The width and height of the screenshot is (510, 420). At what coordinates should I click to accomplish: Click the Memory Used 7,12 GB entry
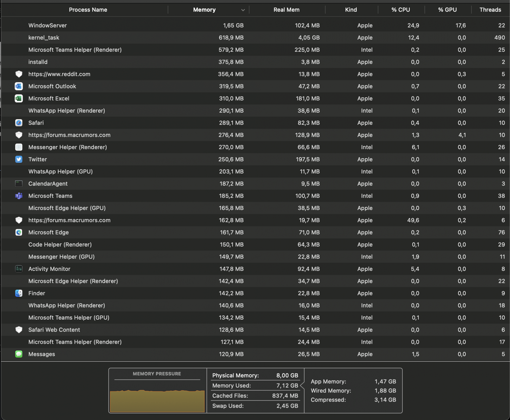tap(255, 386)
